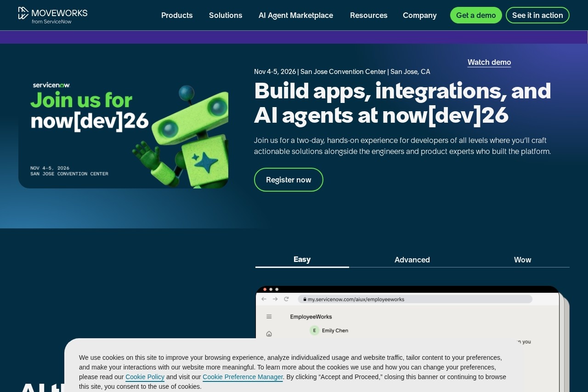Switch to the Advanced tab
The height and width of the screenshot is (392, 588).
[x=412, y=260]
